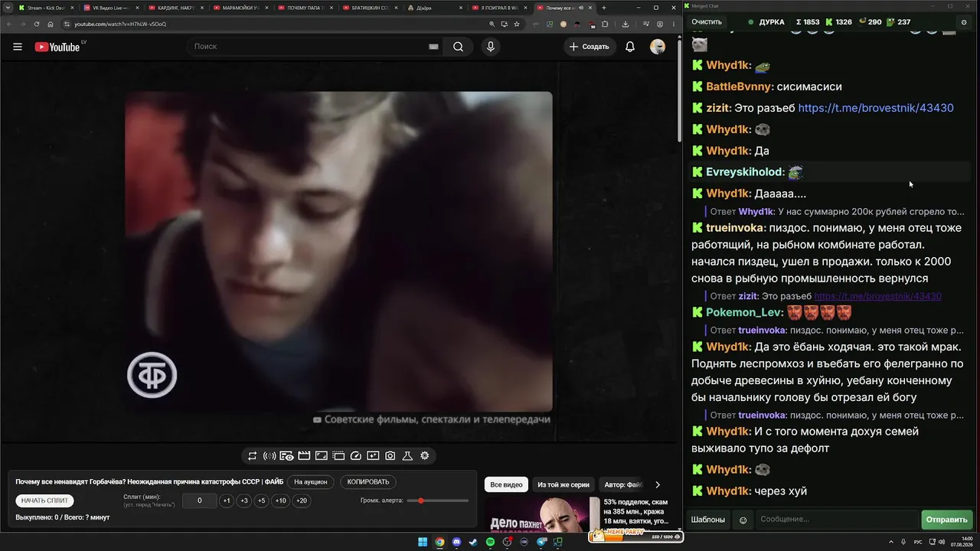Open the YouTube guide hamburger menu
Image resolution: width=980 pixels, height=551 pixels.
tap(18, 47)
